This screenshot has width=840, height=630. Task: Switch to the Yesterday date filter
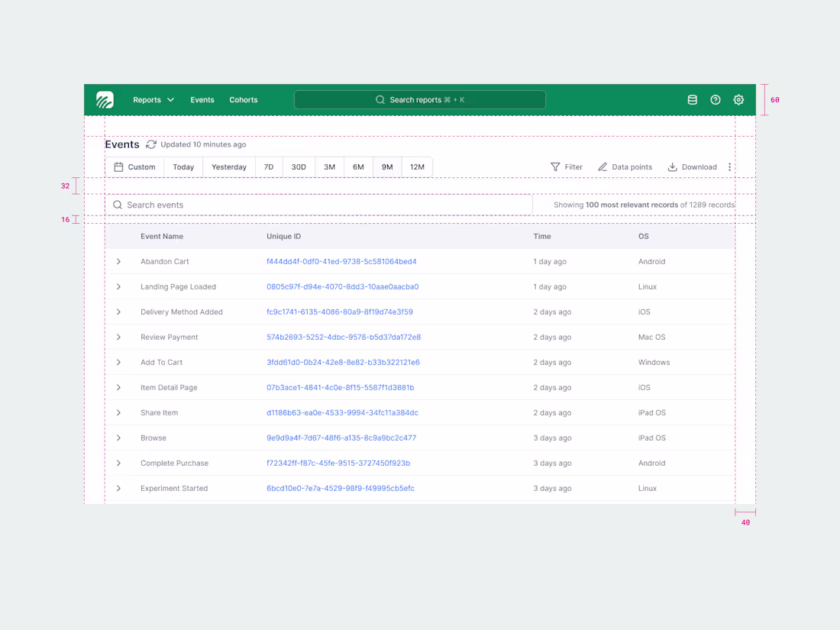coord(228,166)
